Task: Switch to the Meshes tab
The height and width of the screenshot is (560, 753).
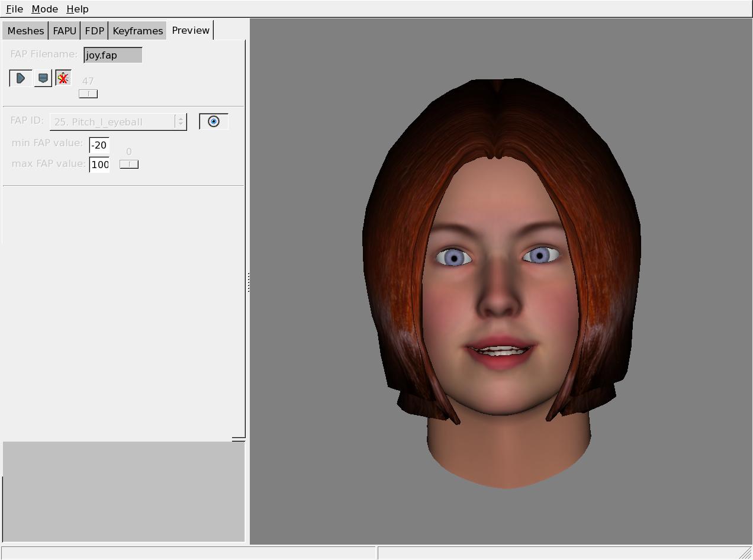Action: (25, 31)
